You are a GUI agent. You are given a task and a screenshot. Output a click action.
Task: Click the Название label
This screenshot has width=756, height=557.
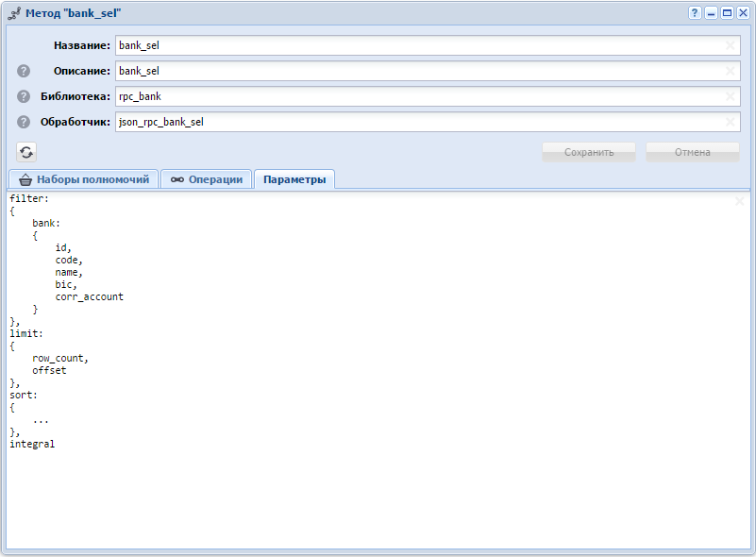point(82,45)
